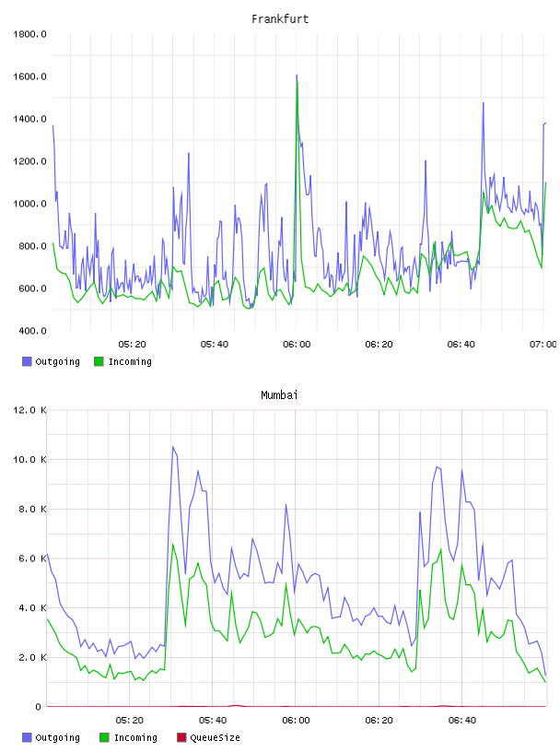This screenshot has height=752, width=560.
Task: Click 06:20 on Frankfurt time axis
Action: pos(379,345)
